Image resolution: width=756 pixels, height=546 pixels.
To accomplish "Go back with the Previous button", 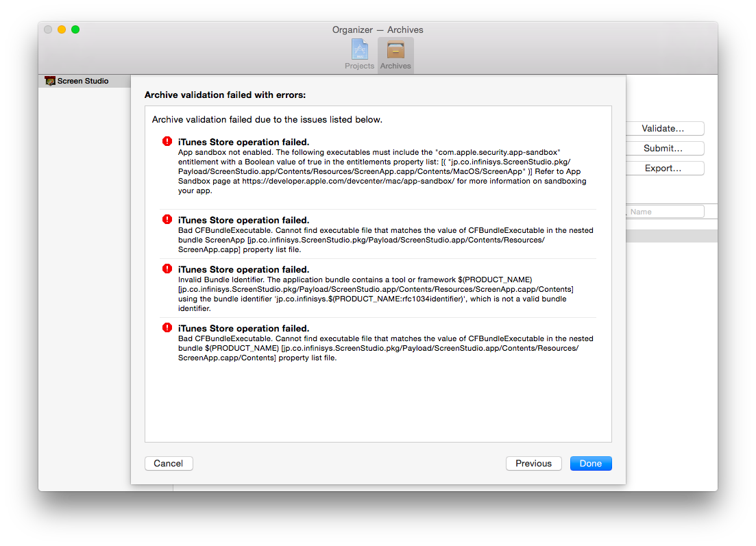I will pos(533,464).
